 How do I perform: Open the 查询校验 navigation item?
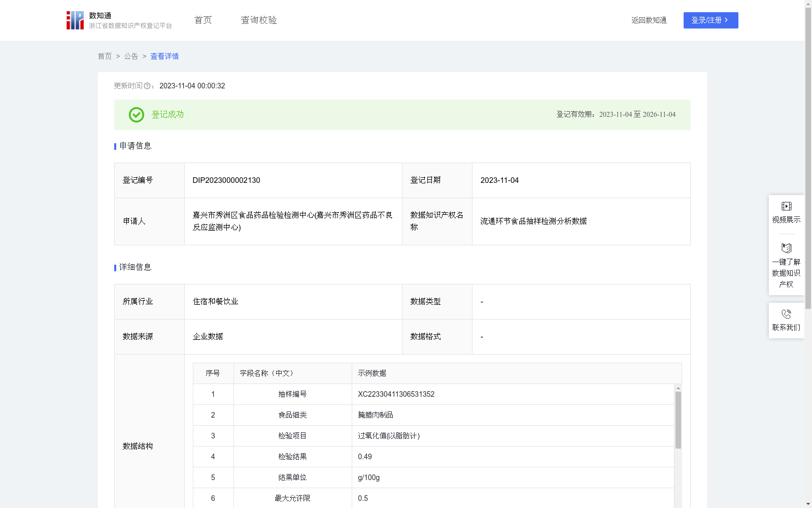[x=258, y=20]
